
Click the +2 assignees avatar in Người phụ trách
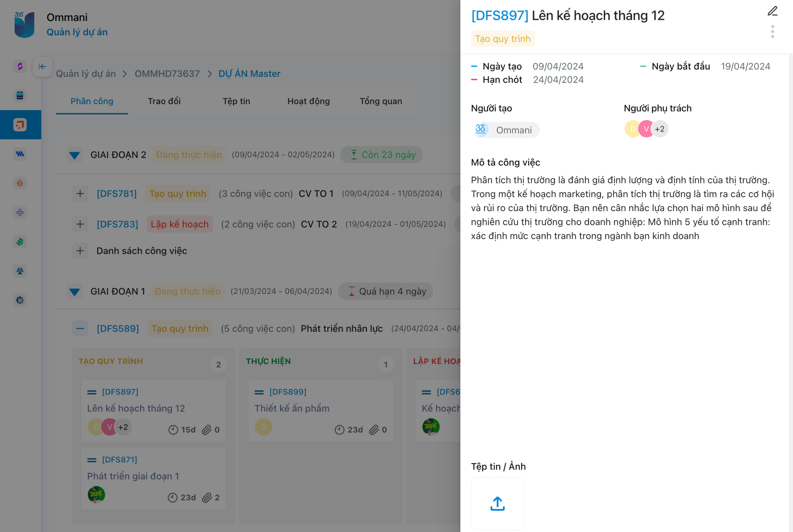click(x=660, y=129)
